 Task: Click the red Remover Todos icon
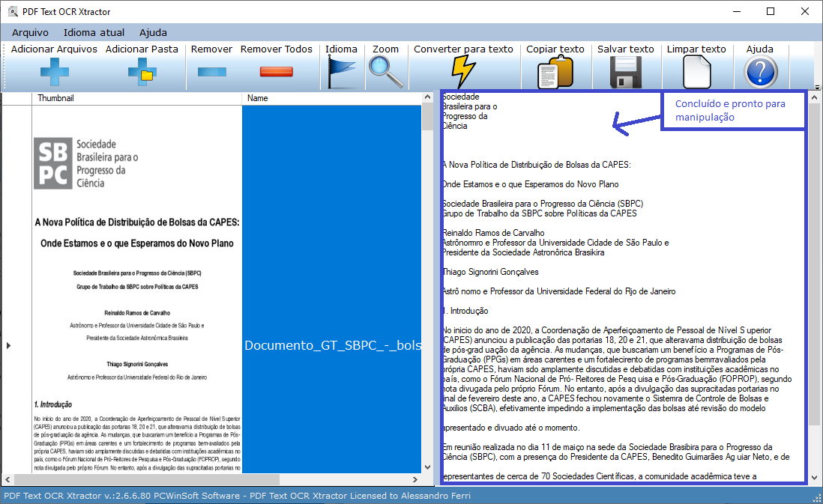coord(276,72)
